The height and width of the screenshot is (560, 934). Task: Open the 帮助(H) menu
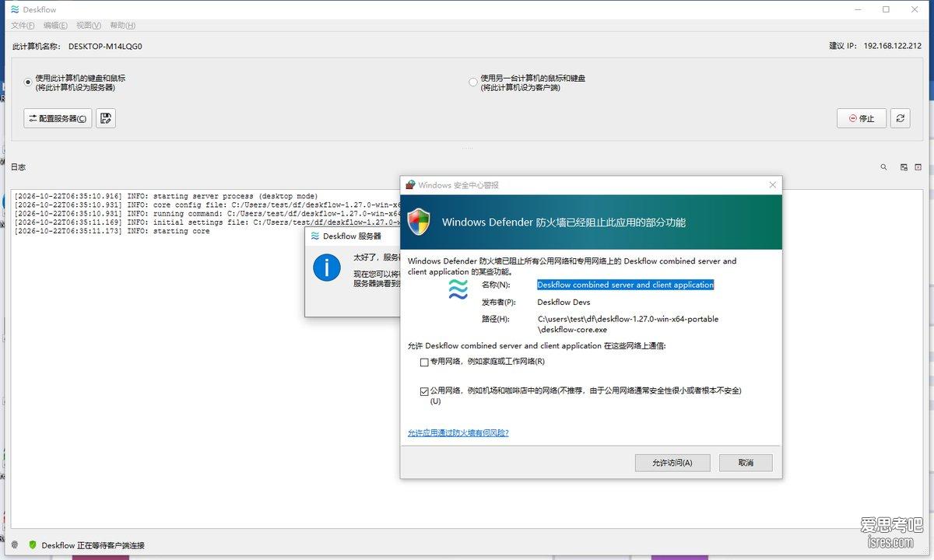coord(122,26)
